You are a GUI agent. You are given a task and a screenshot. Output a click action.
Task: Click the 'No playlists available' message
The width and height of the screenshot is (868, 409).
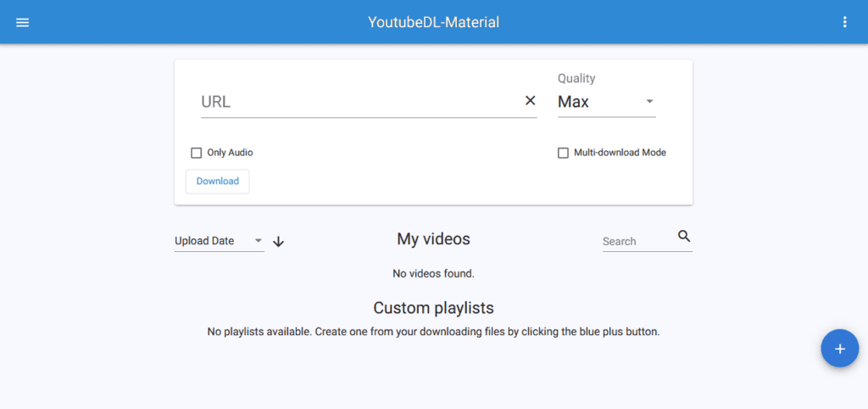tap(433, 333)
